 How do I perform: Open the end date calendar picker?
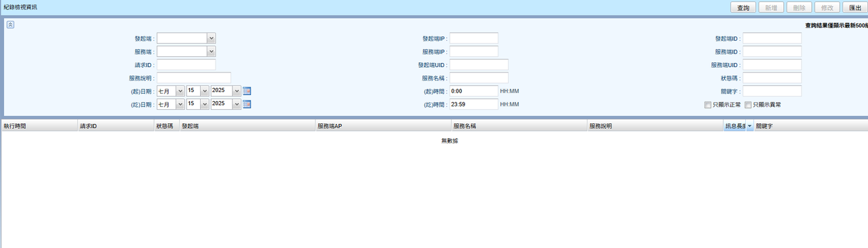247,104
